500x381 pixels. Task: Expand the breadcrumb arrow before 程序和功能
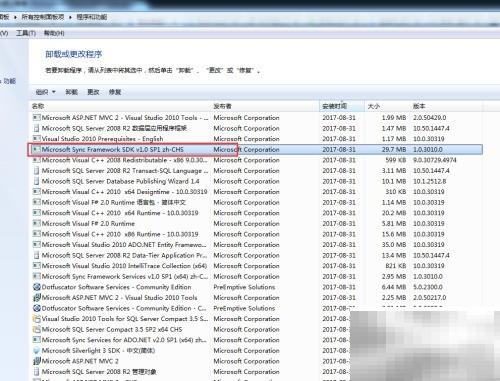click(71, 17)
